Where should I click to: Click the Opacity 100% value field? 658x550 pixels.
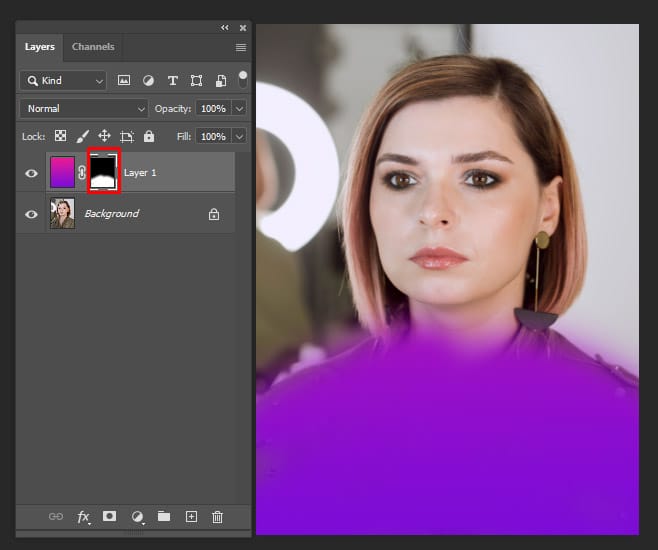213,109
